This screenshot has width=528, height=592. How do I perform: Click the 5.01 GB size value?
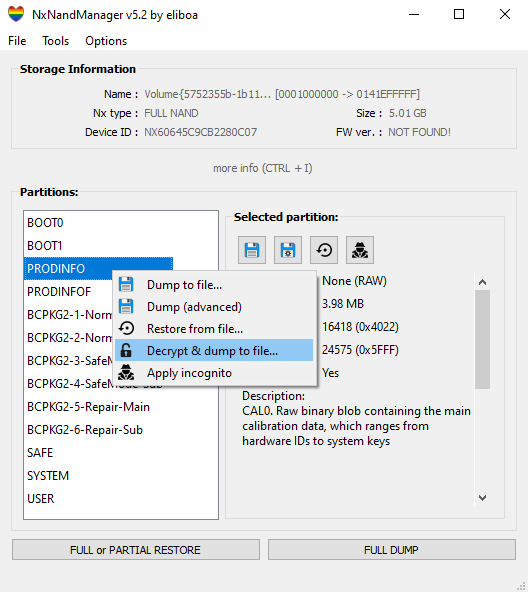pos(408,113)
